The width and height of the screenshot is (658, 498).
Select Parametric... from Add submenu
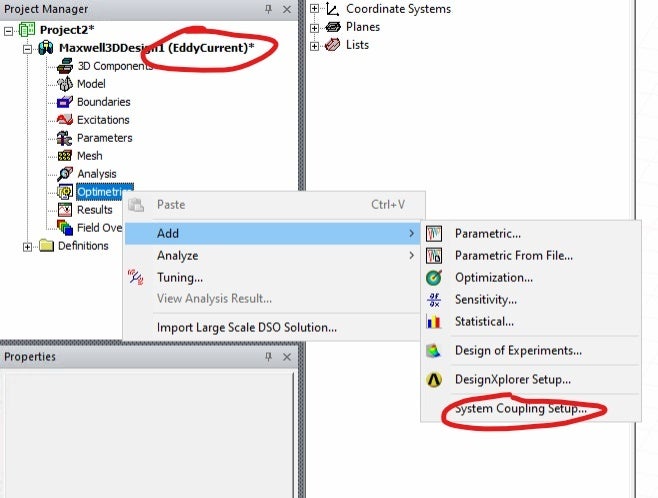531,233
